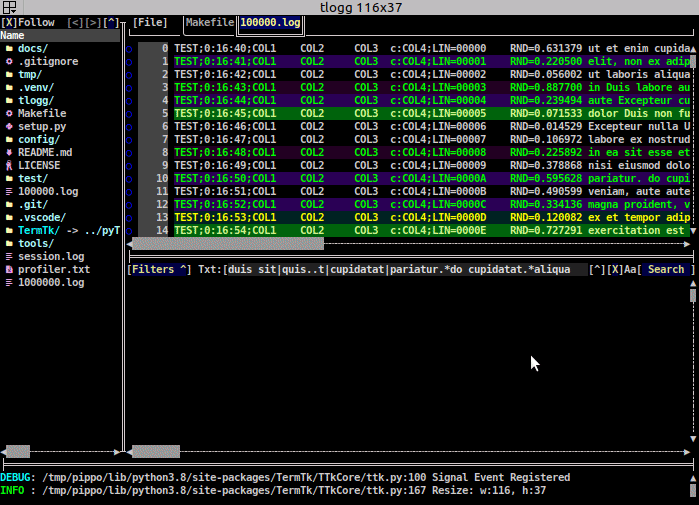699x505 pixels.
Task: Click the docs/ folder icon
Action: [x=9, y=49]
